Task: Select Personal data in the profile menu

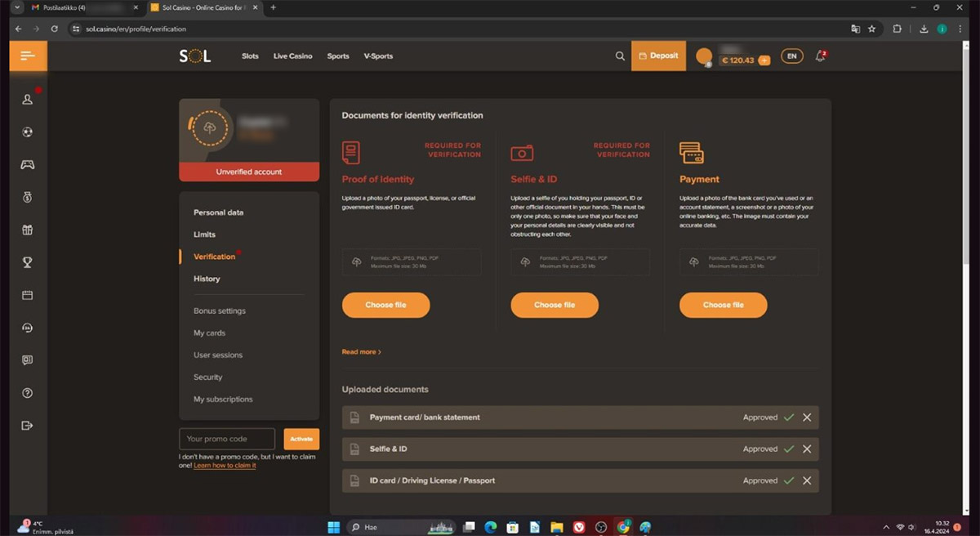Action: pos(218,212)
